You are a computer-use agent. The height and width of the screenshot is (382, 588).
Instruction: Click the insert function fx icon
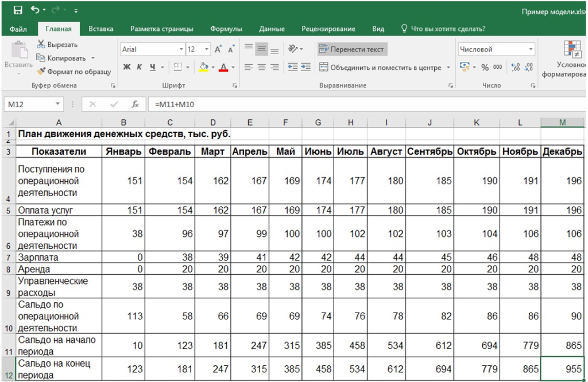(135, 104)
